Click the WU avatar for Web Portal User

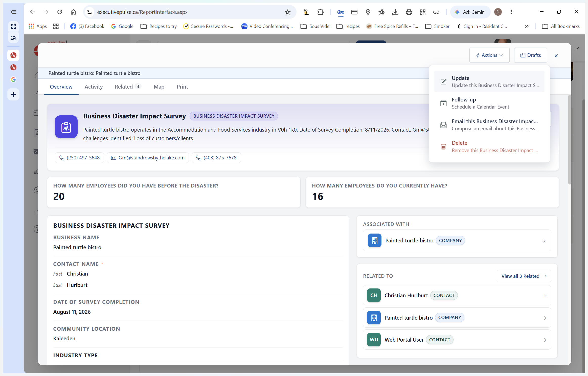tap(374, 340)
